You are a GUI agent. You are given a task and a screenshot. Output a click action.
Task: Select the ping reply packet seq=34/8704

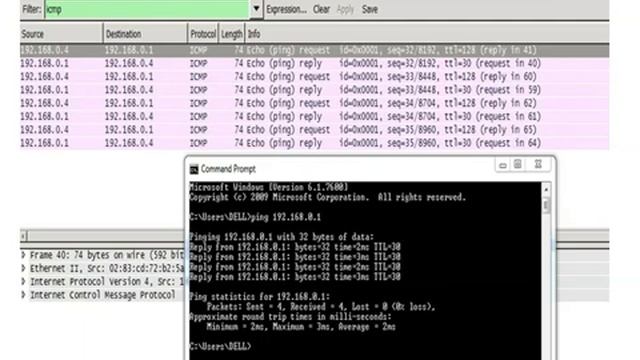tap(314, 116)
